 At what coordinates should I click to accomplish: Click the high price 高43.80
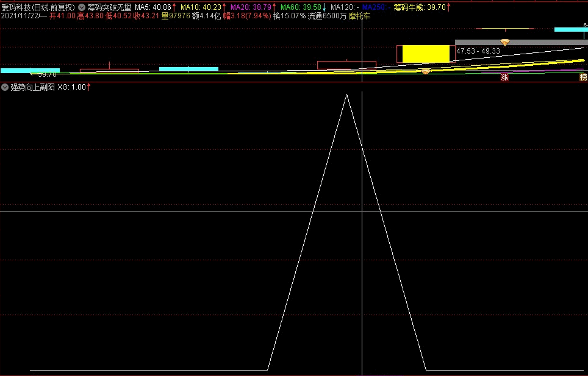click(x=90, y=16)
